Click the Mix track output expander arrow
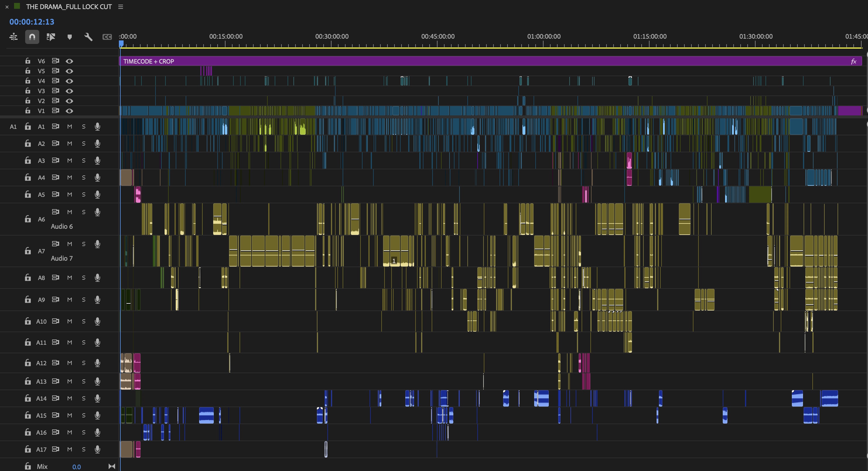Image resolution: width=868 pixels, height=471 pixels. point(112,466)
